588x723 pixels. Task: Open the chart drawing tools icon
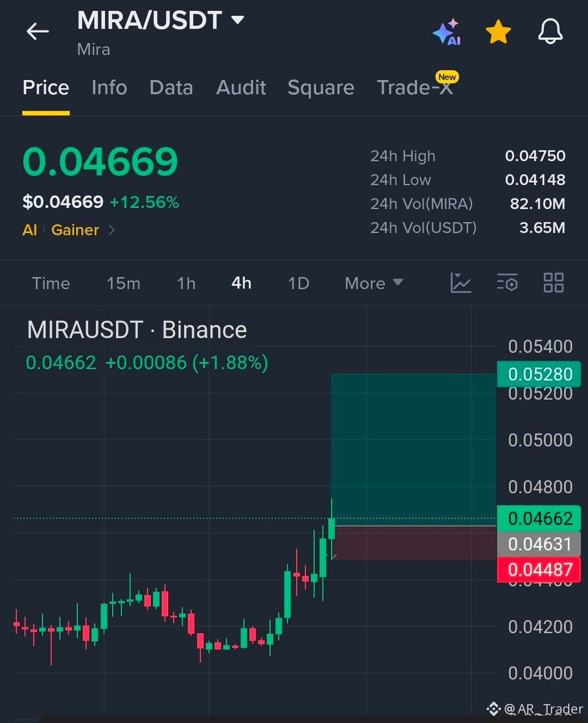(461, 283)
